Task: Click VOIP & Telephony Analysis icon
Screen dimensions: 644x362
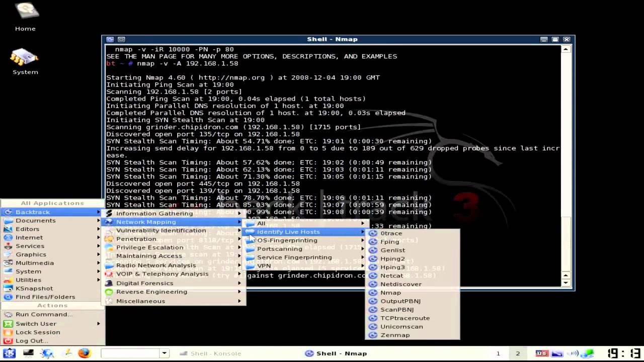Action: pyautogui.click(x=108, y=274)
